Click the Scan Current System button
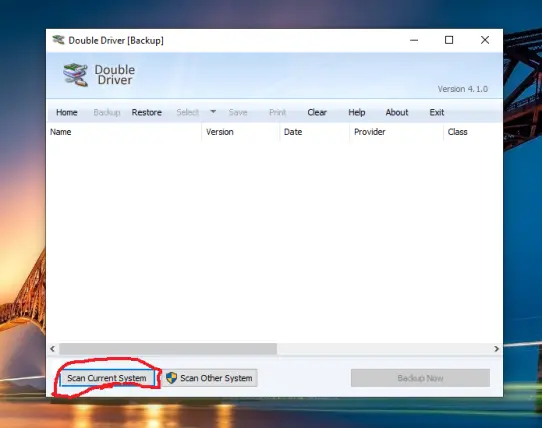The height and width of the screenshot is (428, 542). pyautogui.click(x=107, y=378)
